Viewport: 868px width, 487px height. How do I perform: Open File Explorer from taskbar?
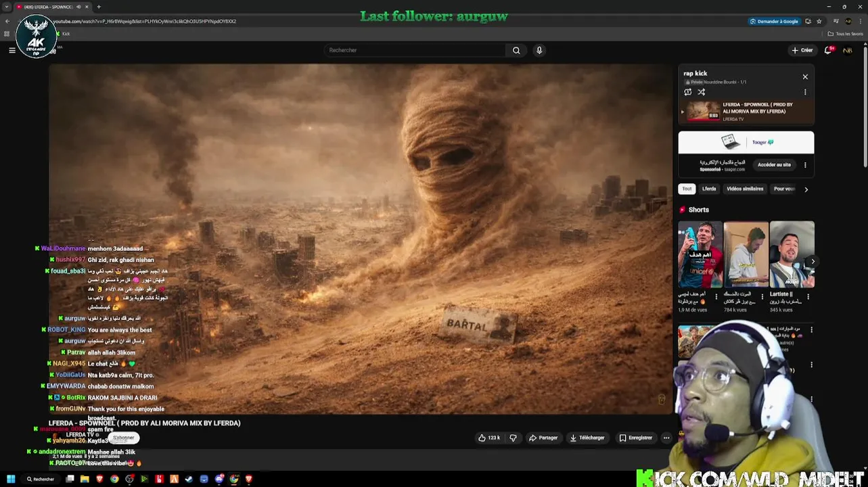[x=85, y=479]
